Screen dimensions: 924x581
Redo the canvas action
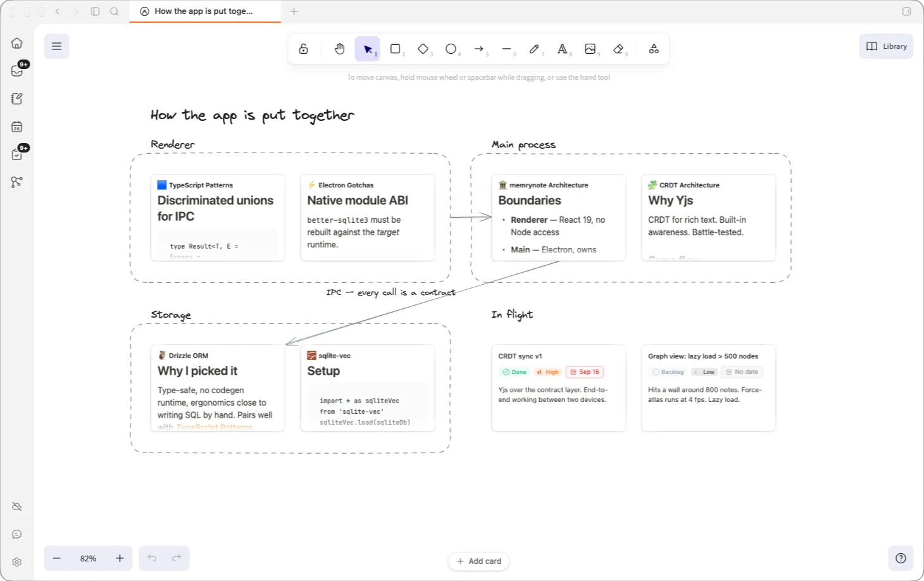click(177, 558)
